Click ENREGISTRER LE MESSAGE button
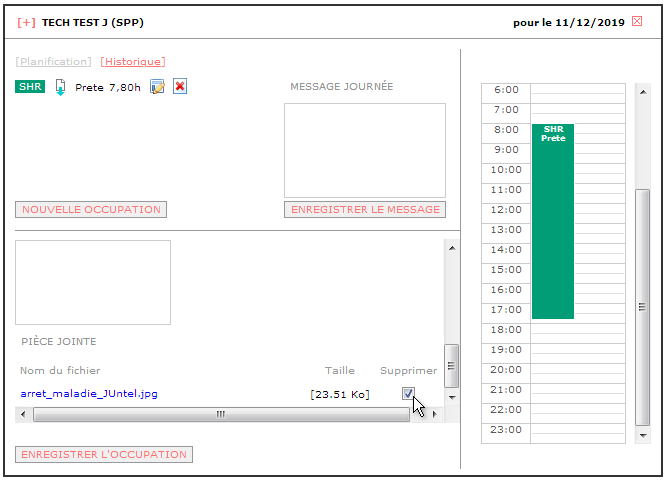Image resolution: width=670 pixels, height=481 pixels. (x=365, y=210)
